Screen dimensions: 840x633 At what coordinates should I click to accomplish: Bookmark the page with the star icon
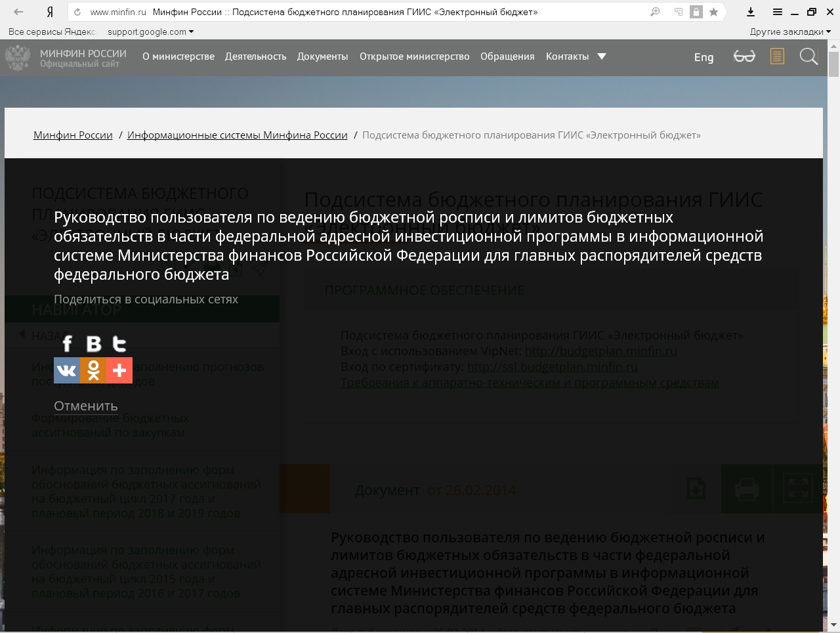pos(713,12)
